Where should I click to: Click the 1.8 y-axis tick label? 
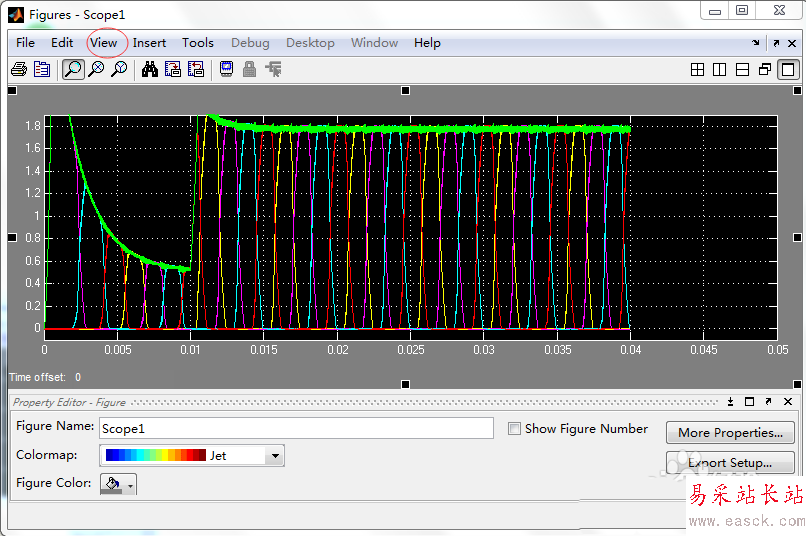coord(33,126)
